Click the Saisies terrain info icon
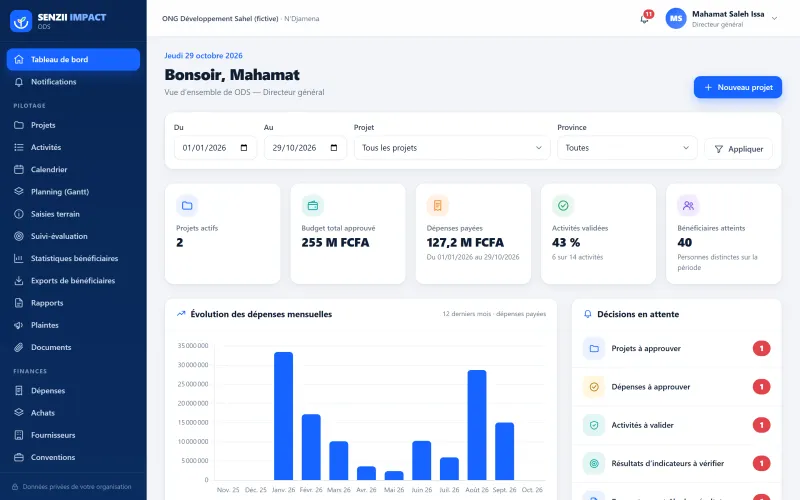The width and height of the screenshot is (800, 500). (19, 214)
